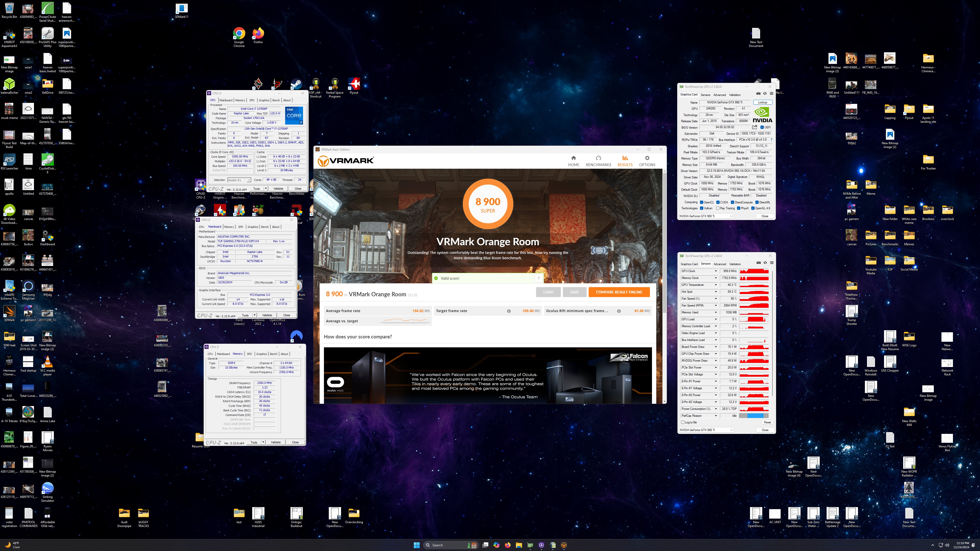Expand PerfCap Reason sensor dropdown
Viewport: 980px width, 551px height.
tap(716, 416)
